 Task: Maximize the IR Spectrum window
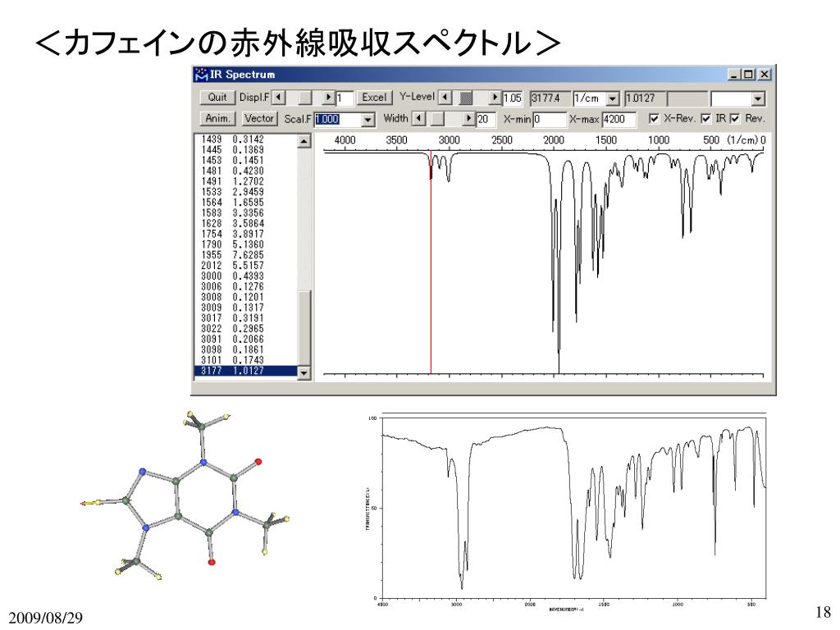748,75
